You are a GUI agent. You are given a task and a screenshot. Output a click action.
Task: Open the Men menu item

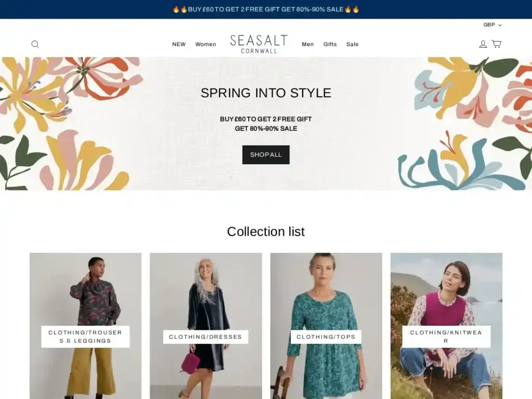[x=308, y=44]
